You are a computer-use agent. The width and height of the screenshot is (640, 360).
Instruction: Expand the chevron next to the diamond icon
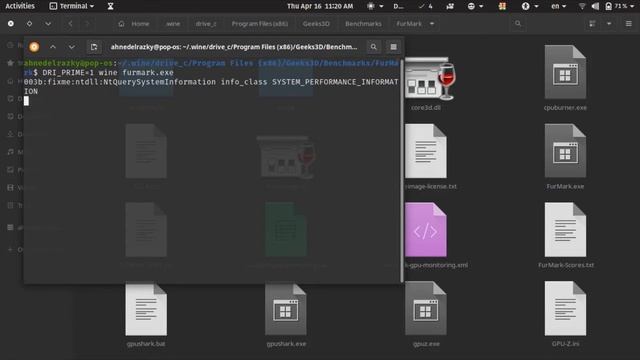48,24
